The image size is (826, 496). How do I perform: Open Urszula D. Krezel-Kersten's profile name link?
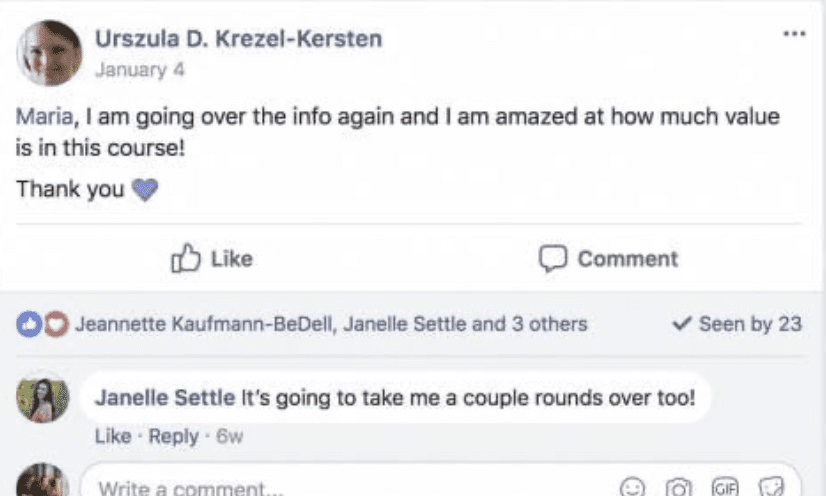[x=238, y=39]
